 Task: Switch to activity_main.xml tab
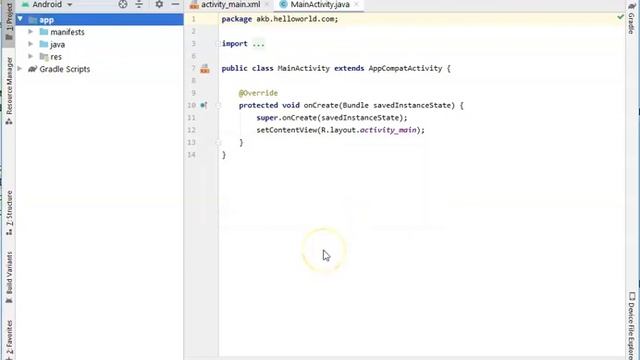(x=230, y=4)
